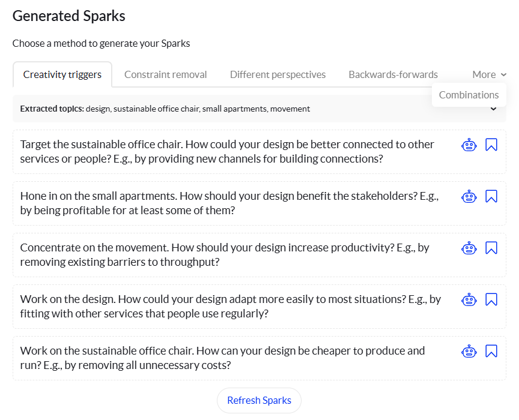519x420 pixels.
Task: Click the robot icon beside the adapt more easily spark
Action: pos(469,299)
